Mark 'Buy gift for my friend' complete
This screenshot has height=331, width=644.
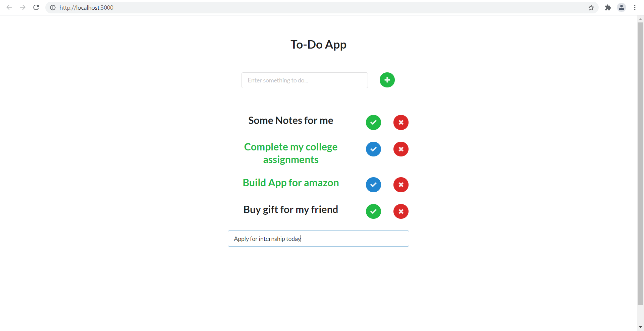pos(373,211)
